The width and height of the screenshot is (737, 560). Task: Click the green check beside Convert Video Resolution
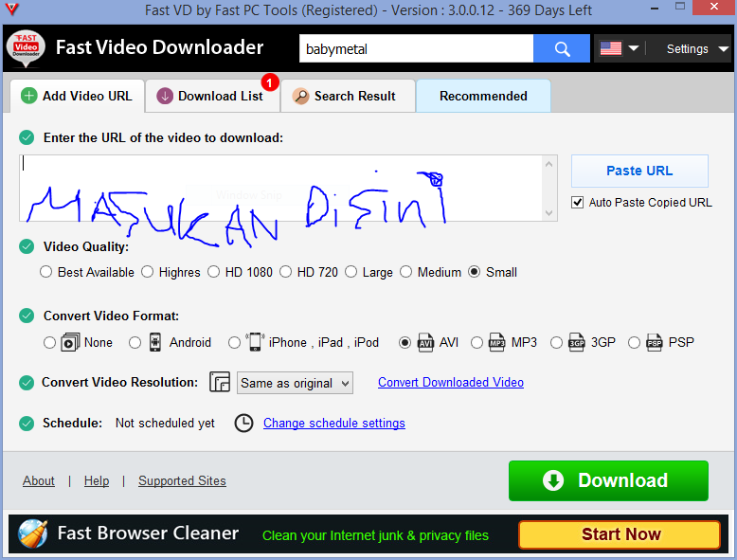[27, 383]
